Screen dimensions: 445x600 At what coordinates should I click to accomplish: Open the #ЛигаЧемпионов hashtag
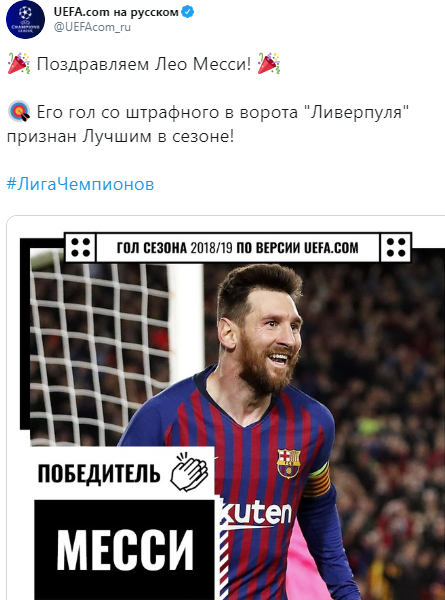click(80, 184)
